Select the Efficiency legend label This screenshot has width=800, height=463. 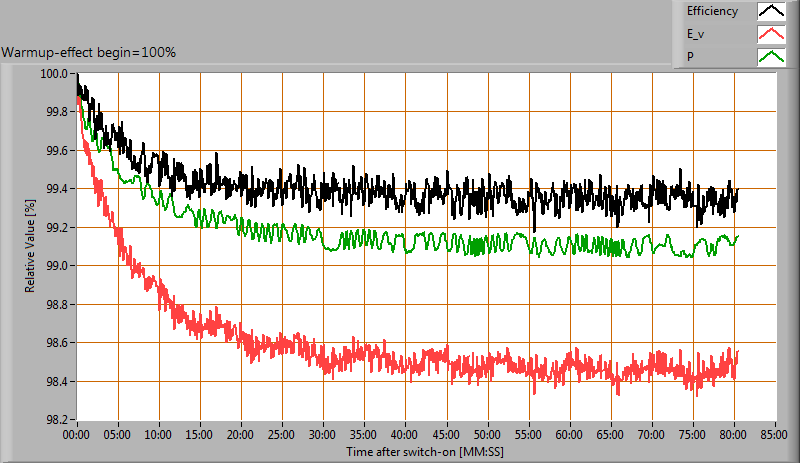[712, 12]
